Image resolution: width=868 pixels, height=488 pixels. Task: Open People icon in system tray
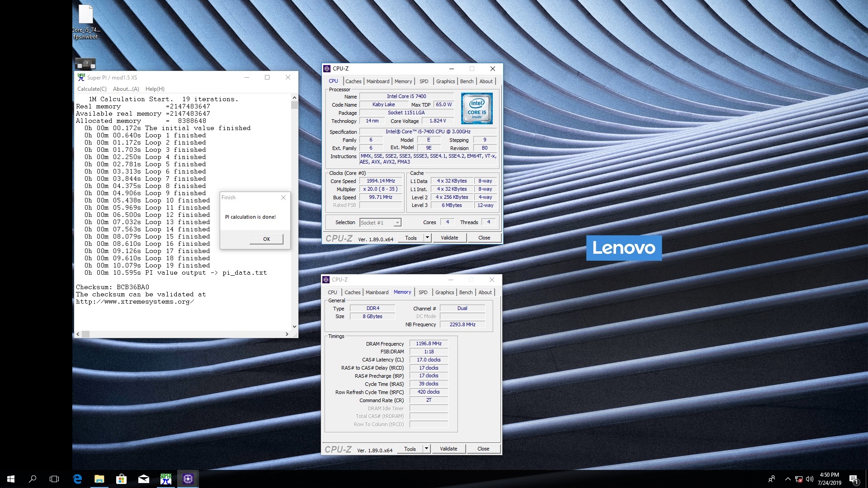pyautogui.click(x=772, y=479)
